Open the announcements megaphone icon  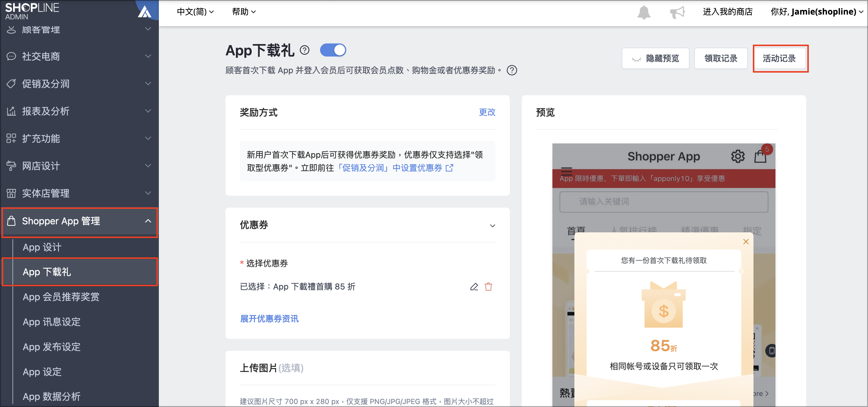(x=677, y=12)
